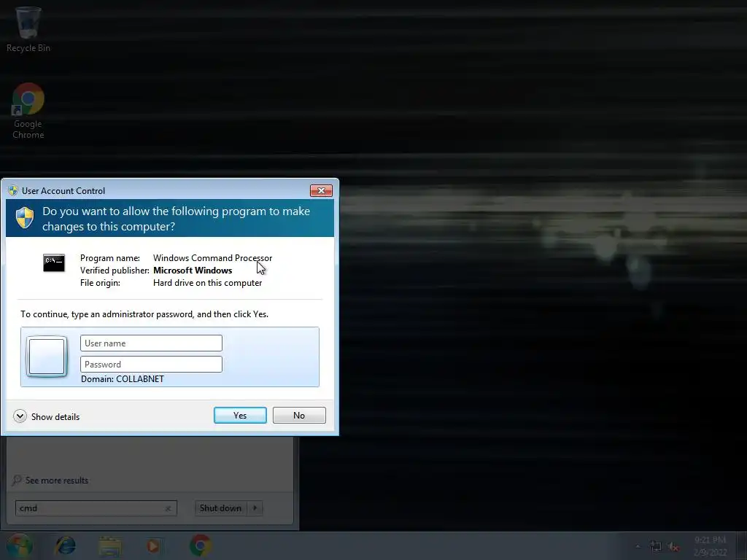Viewport: 747px width, 560px height.
Task: Click the taskbar clock showing 9:21 PM
Action: tap(711, 545)
